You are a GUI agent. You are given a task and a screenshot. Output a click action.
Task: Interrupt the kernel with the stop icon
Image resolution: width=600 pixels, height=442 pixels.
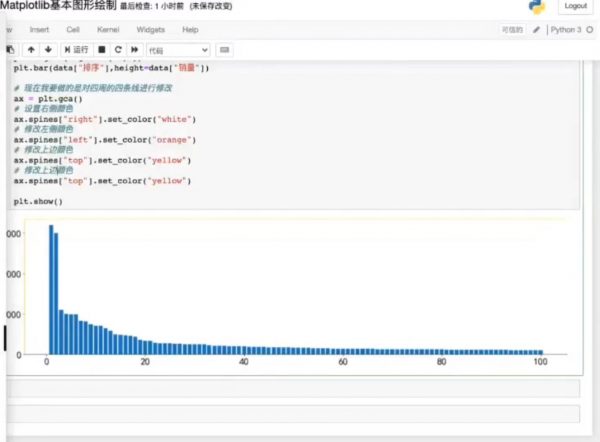point(102,49)
